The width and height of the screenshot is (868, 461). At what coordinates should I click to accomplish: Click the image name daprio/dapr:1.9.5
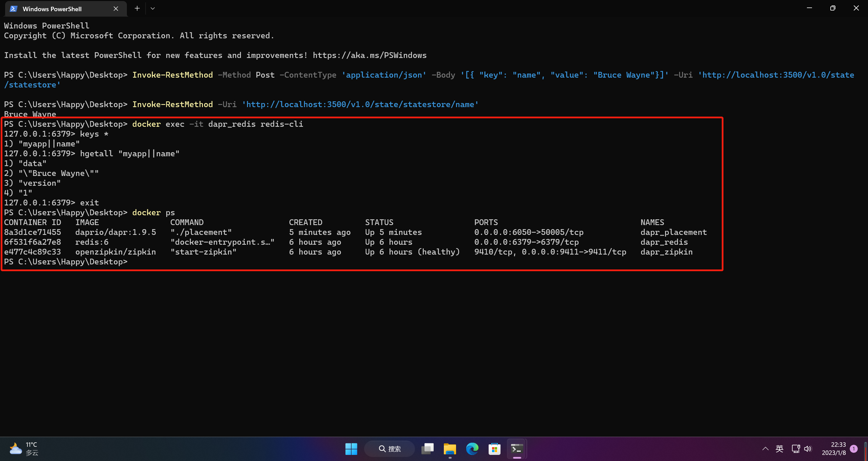pyautogui.click(x=116, y=232)
